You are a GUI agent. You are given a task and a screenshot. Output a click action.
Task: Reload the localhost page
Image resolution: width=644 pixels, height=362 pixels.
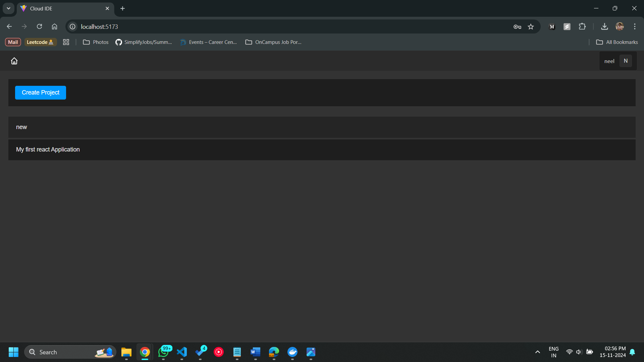click(x=39, y=26)
